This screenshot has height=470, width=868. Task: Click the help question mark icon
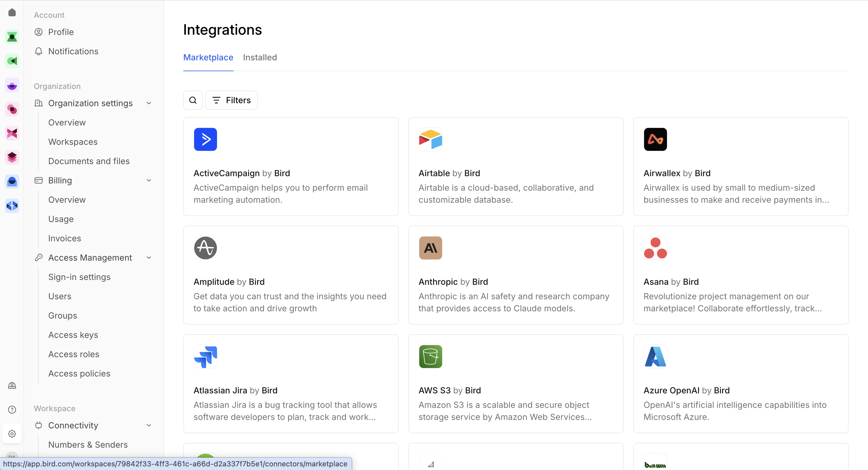[x=12, y=409]
